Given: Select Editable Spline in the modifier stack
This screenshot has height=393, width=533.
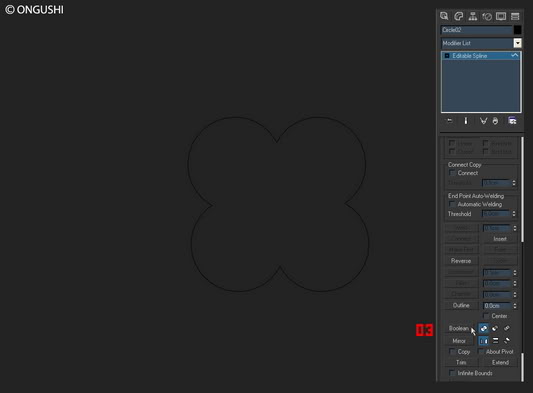Looking at the screenshot, I should [481, 56].
